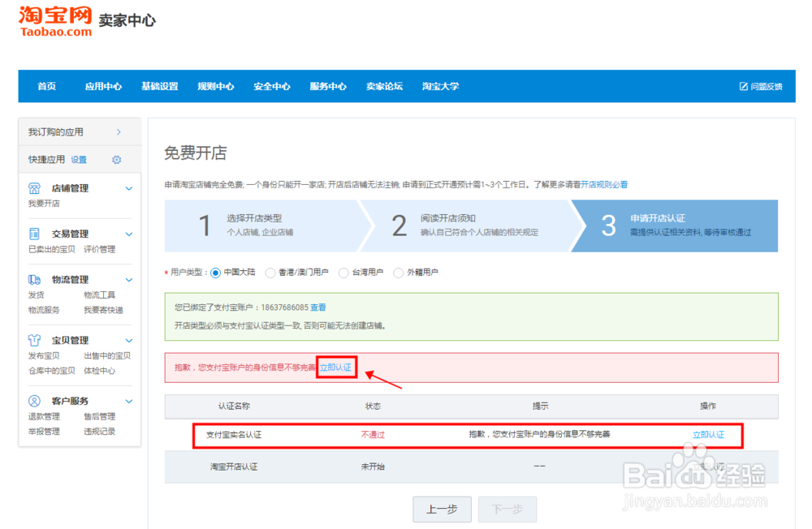Collapse the 交易管理 section chevron
Screen dimensions: 812x529
coord(129,234)
